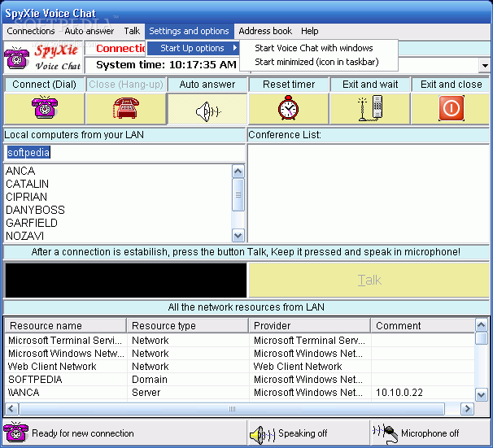493x448 pixels.
Task: Click the black audio level display
Action: pyautogui.click(x=126, y=280)
